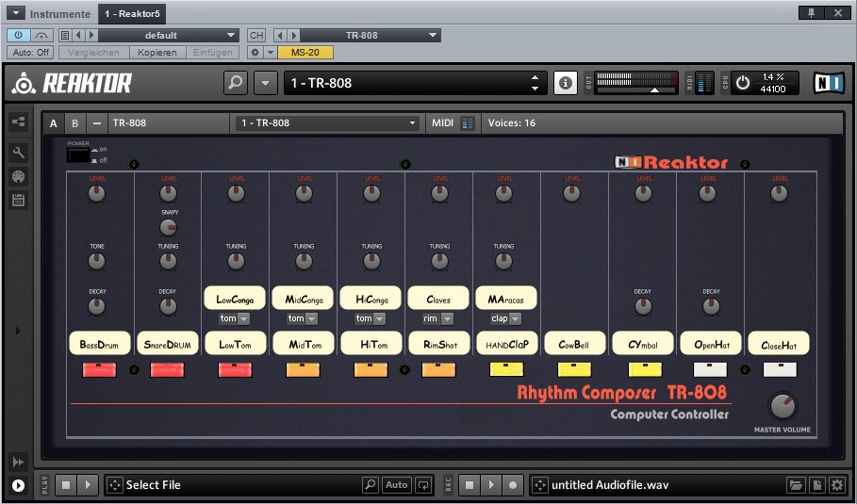Click the output level meter

click(x=636, y=83)
